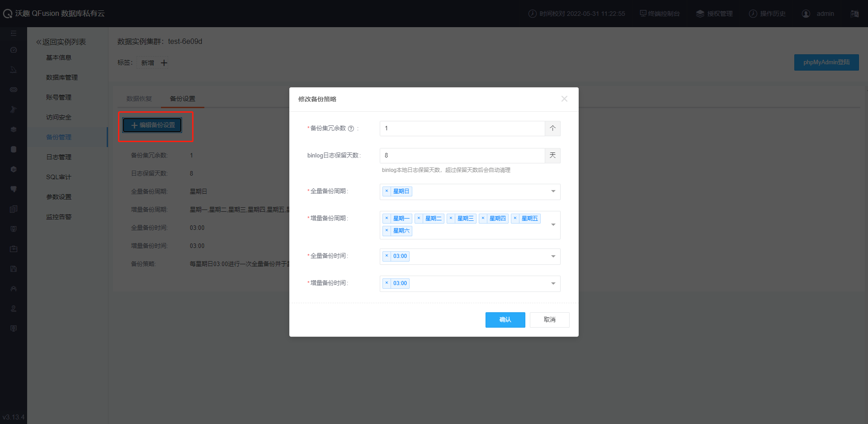The width and height of the screenshot is (868, 424).
Task: Open the admin user avatar menu
Action: (x=806, y=14)
